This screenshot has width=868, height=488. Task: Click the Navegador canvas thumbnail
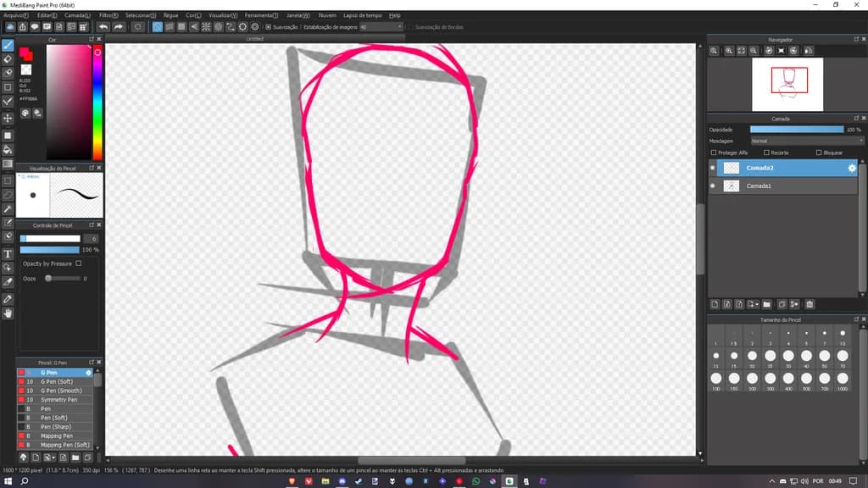click(x=787, y=85)
